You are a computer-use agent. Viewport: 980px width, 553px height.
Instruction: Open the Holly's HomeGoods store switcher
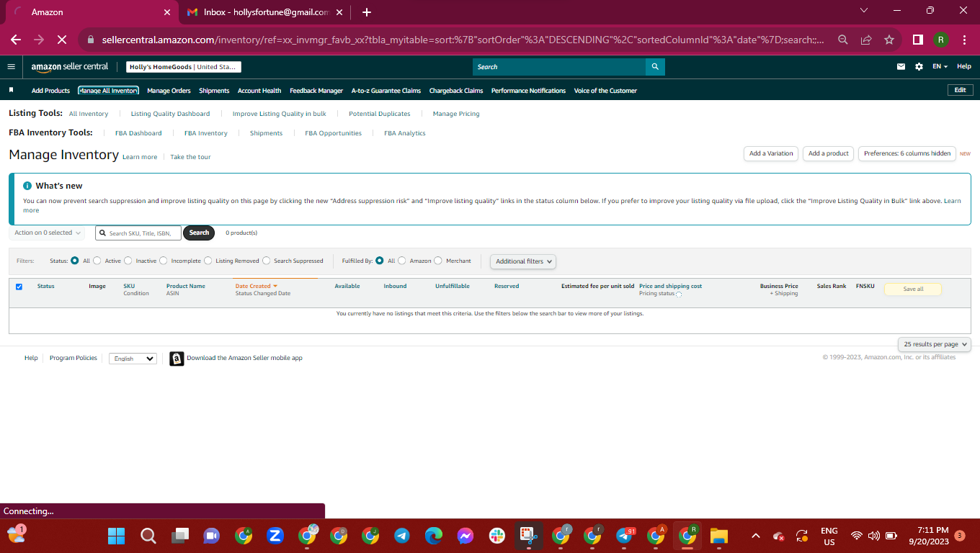pyautogui.click(x=184, y=67)
